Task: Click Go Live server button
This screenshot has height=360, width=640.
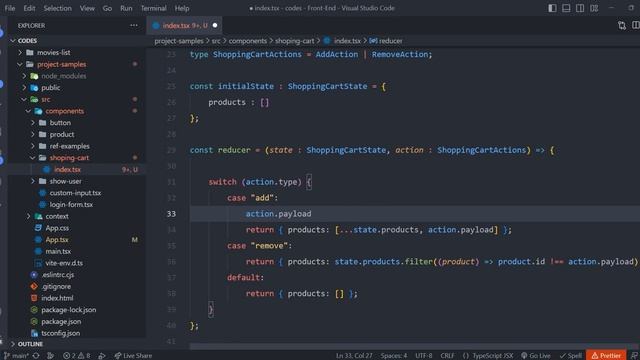Action: click(536, 356)
